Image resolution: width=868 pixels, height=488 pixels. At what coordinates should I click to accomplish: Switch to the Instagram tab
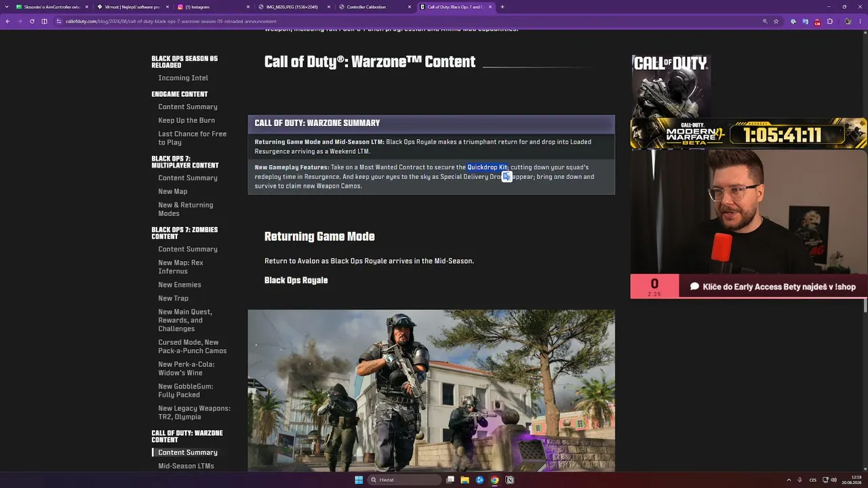pos(213,7)
